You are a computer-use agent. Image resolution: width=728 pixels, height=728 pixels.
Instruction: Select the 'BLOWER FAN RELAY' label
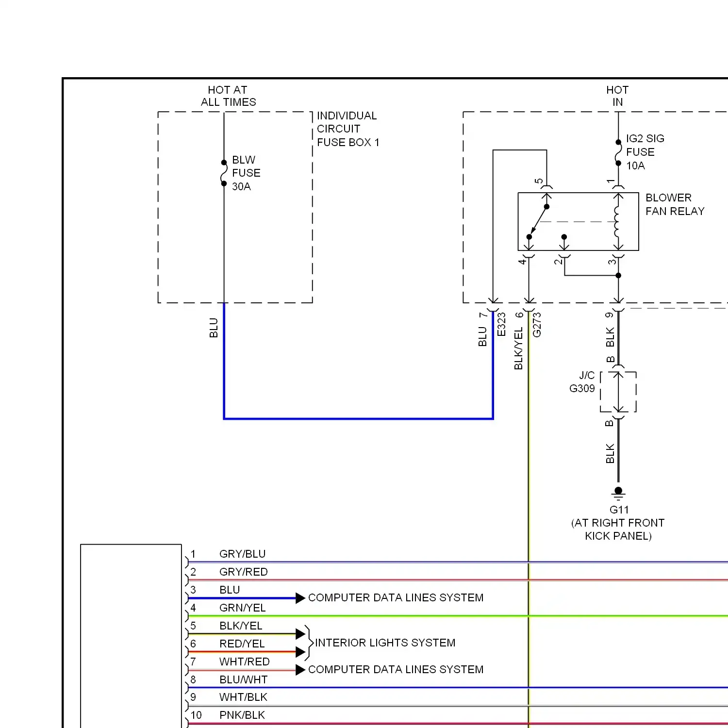[675, 204]
